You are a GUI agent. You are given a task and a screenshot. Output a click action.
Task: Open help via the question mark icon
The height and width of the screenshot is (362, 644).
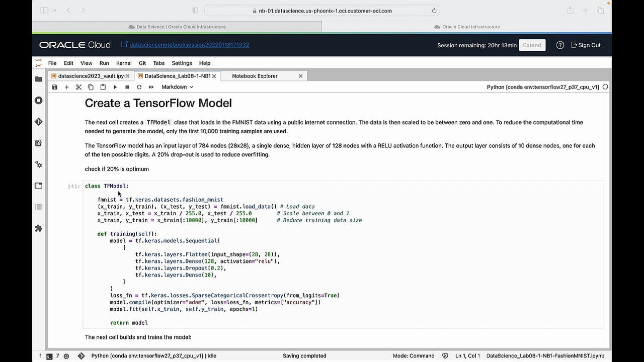point(560,45)
